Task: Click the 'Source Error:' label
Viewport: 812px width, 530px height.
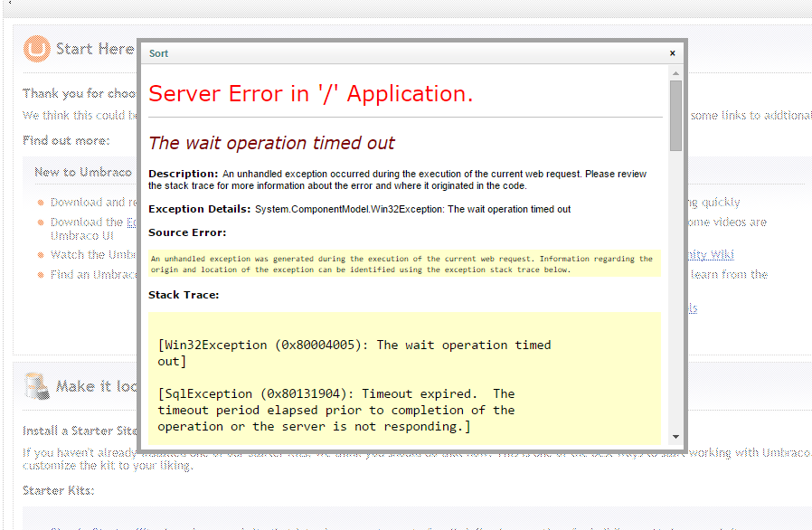Action: [187, 232]
